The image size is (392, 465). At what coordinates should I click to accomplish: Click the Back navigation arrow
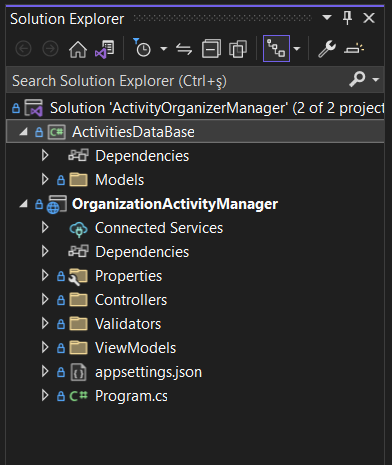23,49
